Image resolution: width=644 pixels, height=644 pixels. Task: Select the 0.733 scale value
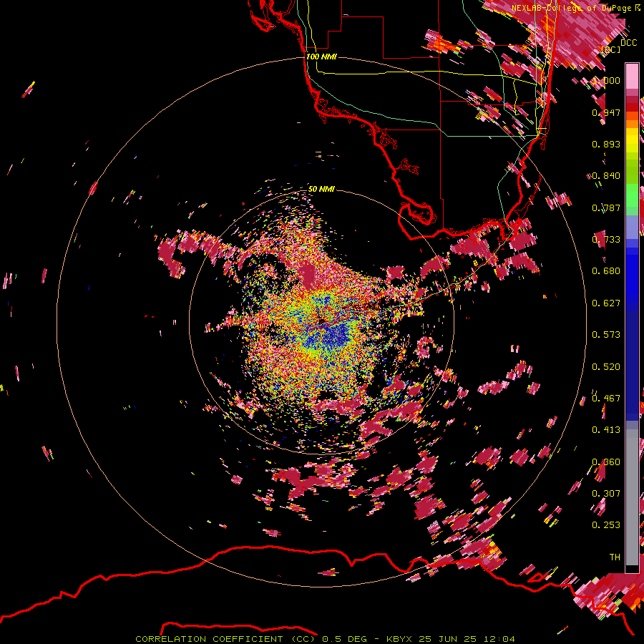(x=606, y=240)
